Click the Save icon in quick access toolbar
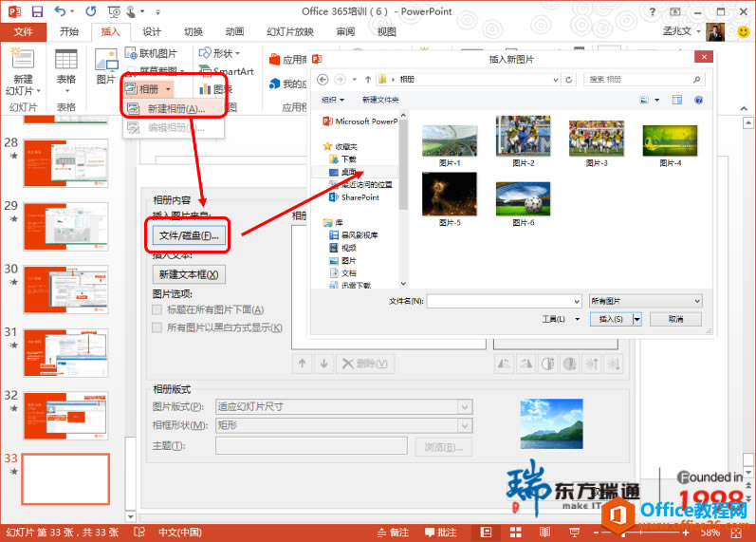 tap(37, 11)
